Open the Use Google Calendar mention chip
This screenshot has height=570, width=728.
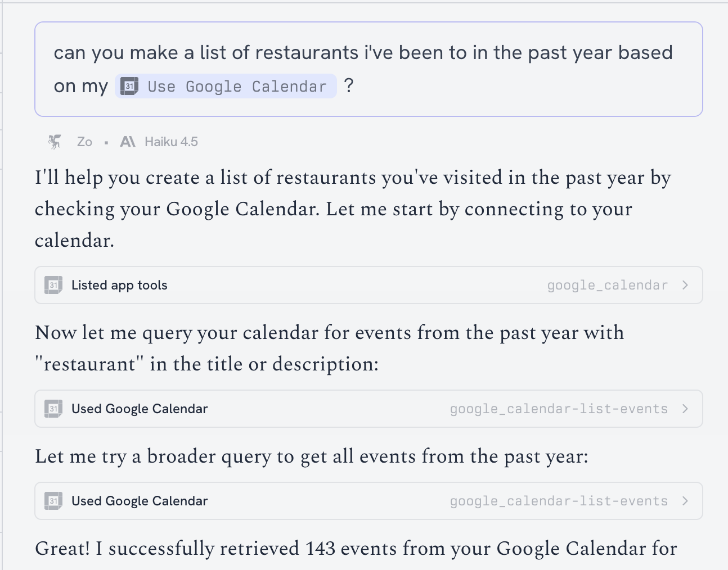coord(236,86)
